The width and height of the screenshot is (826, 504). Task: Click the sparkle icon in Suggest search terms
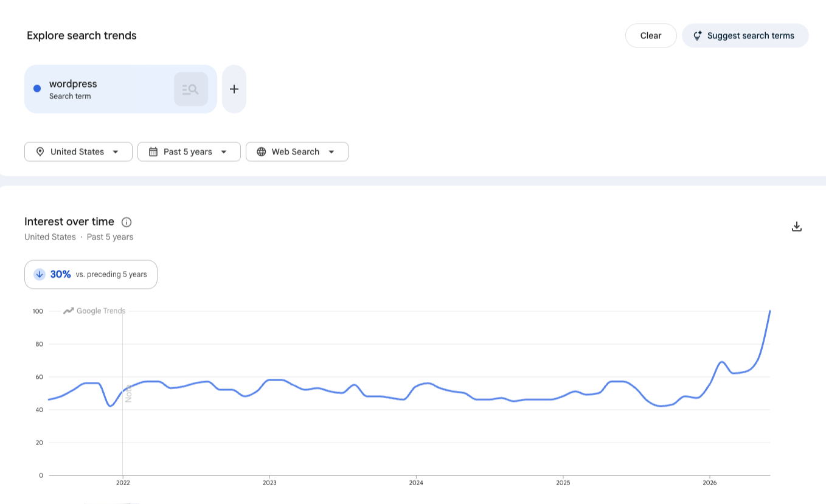(x=698, y=36)
